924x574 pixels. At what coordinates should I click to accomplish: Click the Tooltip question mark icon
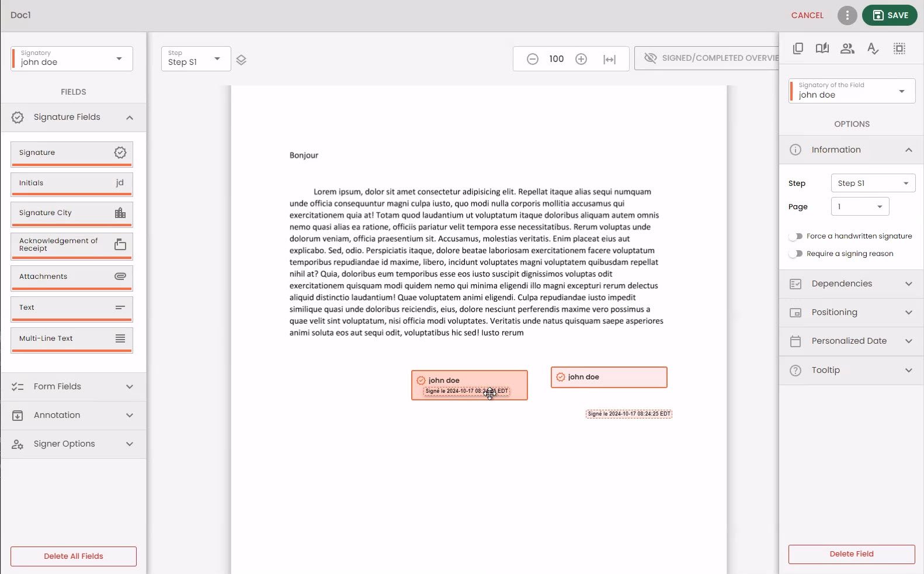(796, 371)
